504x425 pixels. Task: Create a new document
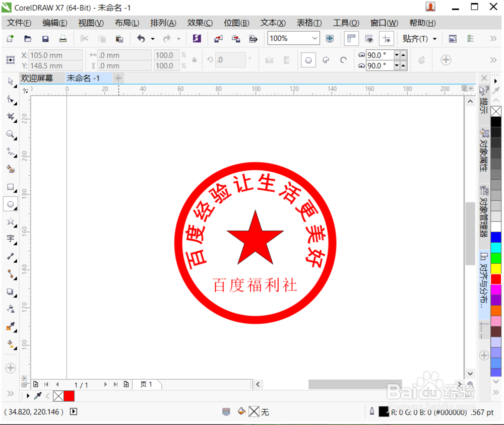[x=10, y=39]
